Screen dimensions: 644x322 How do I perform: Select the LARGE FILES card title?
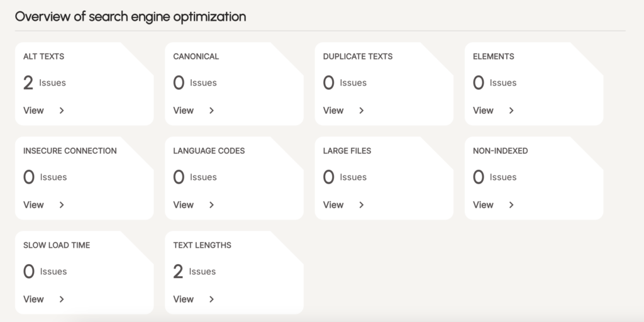pos(347,151)
